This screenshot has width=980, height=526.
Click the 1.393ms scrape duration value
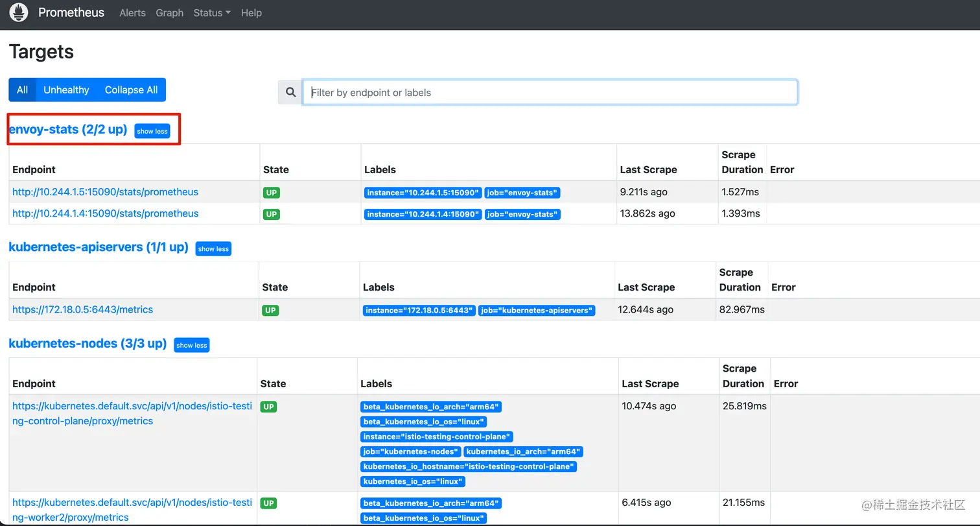(741, 213)
